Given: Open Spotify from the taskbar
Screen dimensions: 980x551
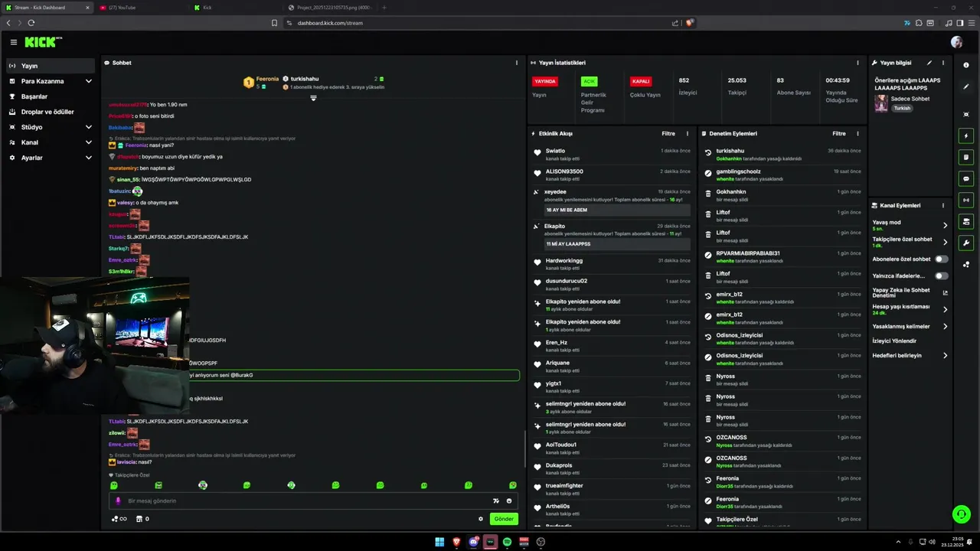Looking at the screenshot, I should point(507,542).
